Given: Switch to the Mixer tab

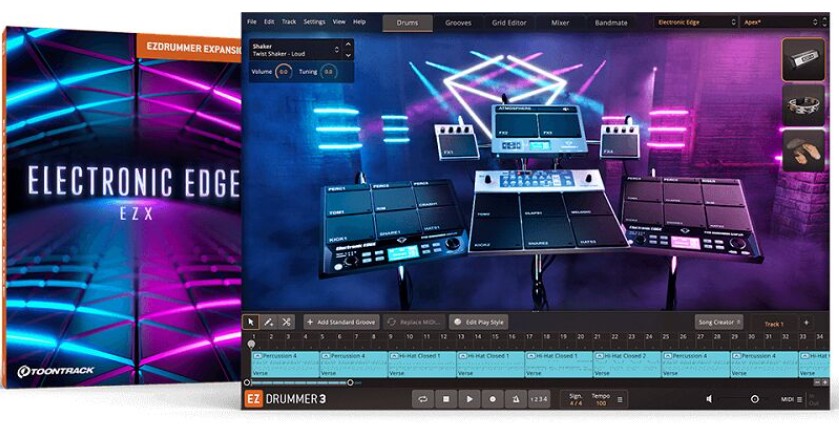Looking at the screenshot, I should click(561, 23).
